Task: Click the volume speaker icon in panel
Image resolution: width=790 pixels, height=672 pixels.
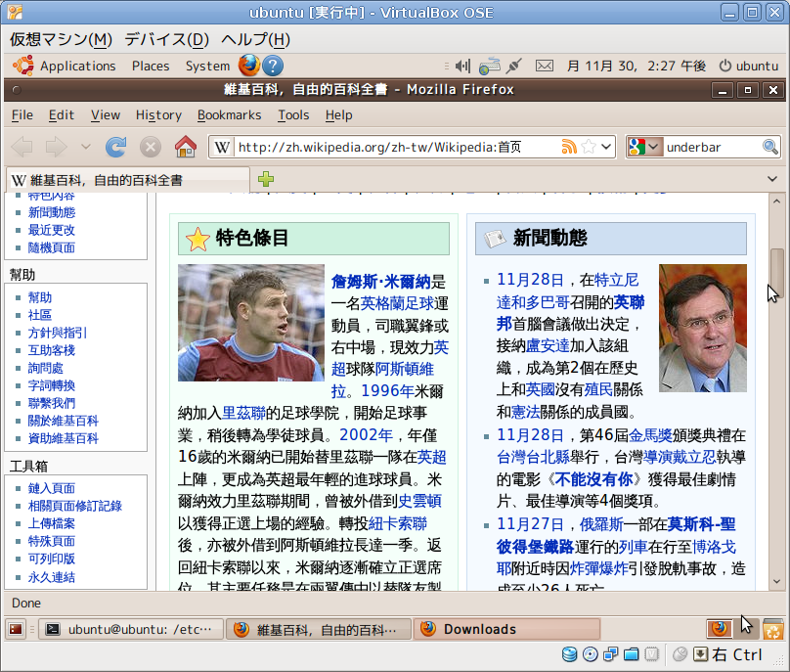Action: [x=462, y=66]
